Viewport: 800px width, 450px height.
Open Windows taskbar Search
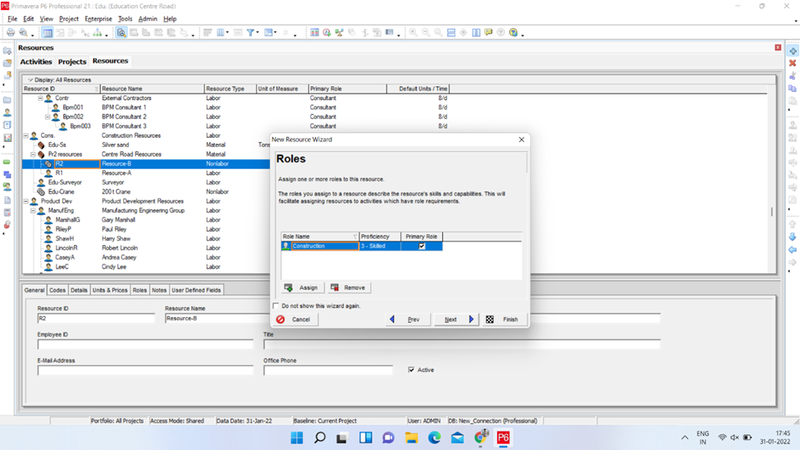click(319, 437)
